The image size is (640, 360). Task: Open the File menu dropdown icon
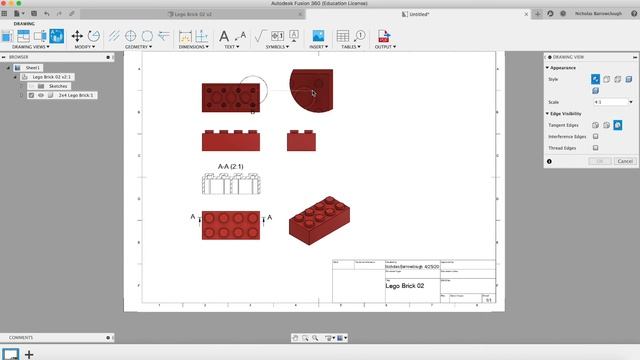pyautogui.click(x=18, y=13)
